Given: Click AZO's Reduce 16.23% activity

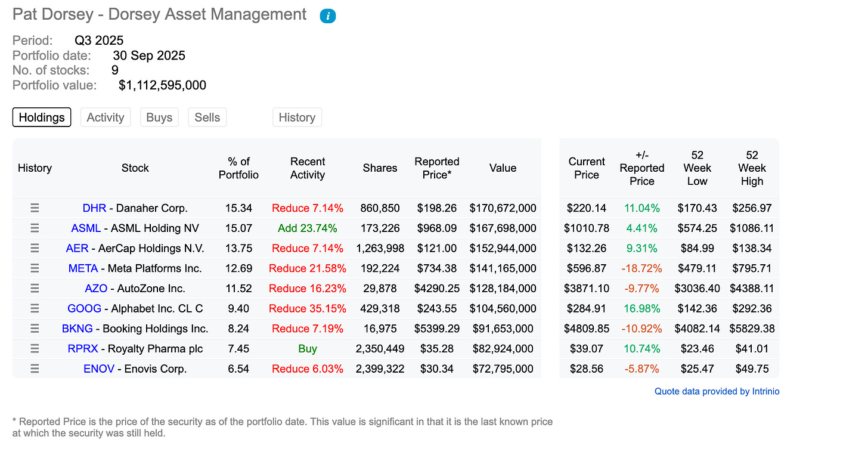Looking at the screenshot, I should tap(308, 289).
